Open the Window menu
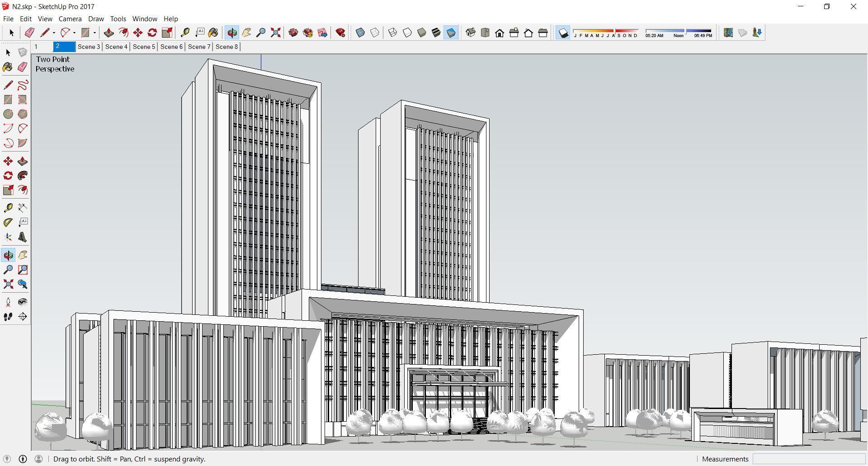This screenshot has width=868, height=466. point(145,19)
